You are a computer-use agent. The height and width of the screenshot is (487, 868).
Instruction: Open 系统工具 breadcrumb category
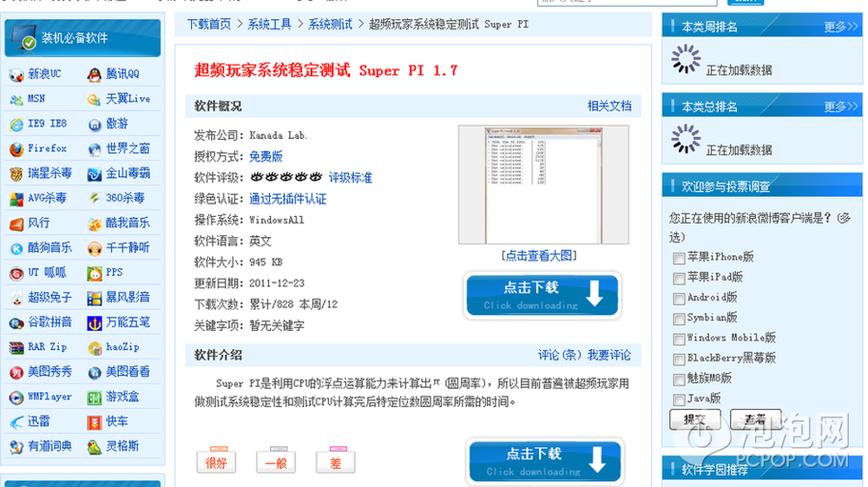click(x=270, y=24)
